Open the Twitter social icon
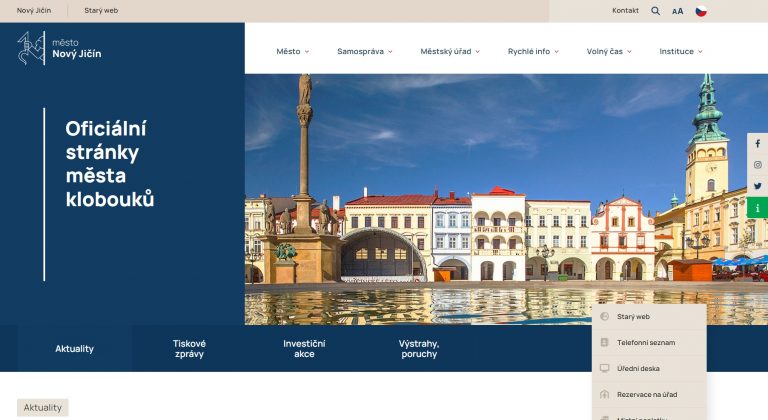Viewport: 768px width, 420px height. [x=758, y=186]
